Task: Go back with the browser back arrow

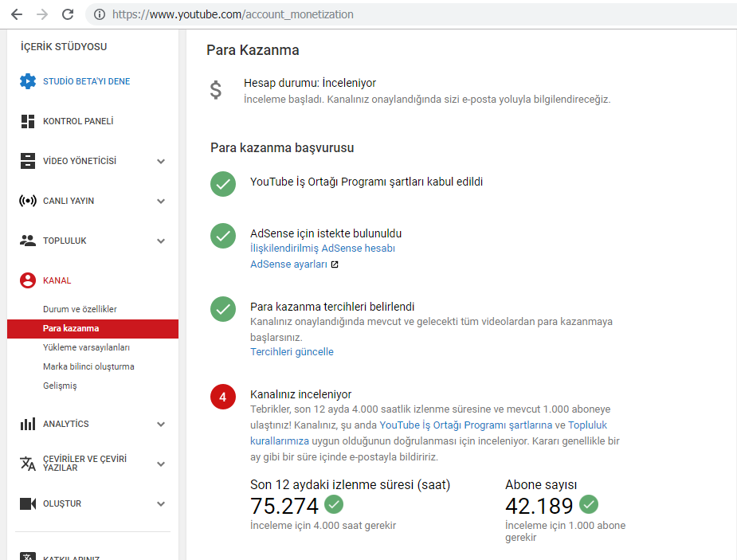Action: pos(17,14)
